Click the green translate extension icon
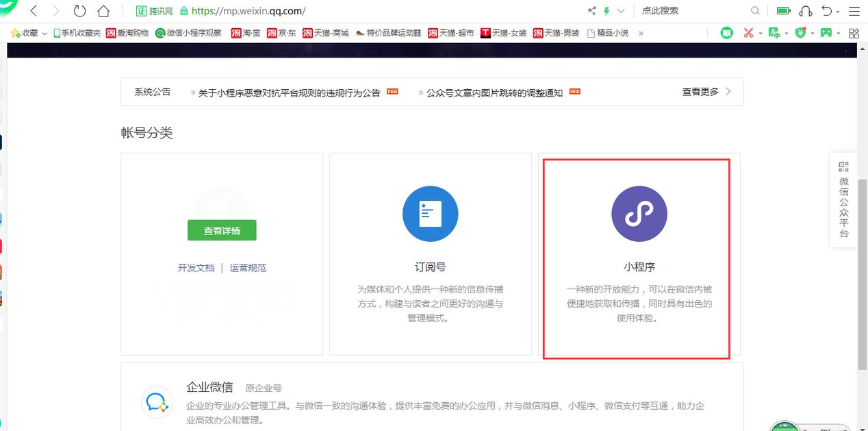868x431 pixels. pos(774,33)
